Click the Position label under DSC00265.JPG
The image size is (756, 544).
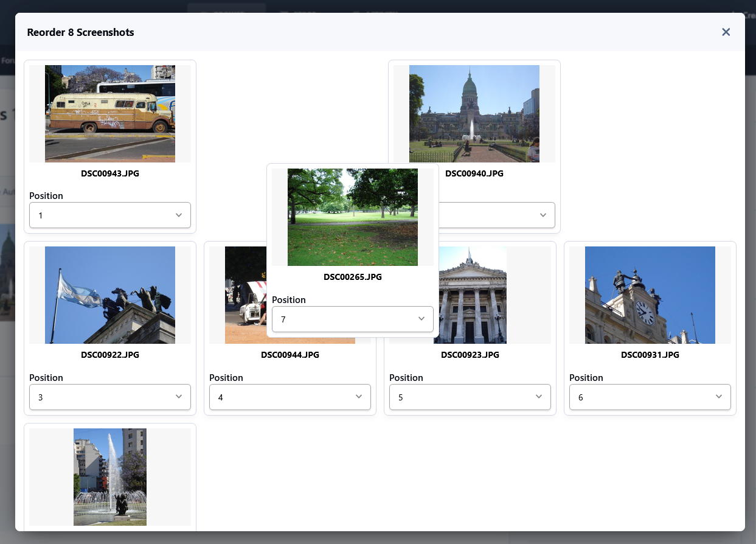pyautogui.click(x=289, y=300)
